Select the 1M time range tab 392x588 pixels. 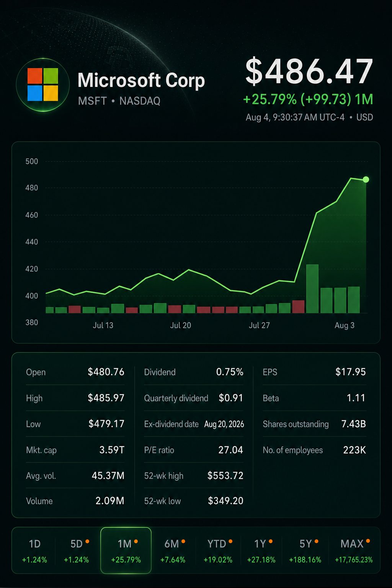pos(126,551)
